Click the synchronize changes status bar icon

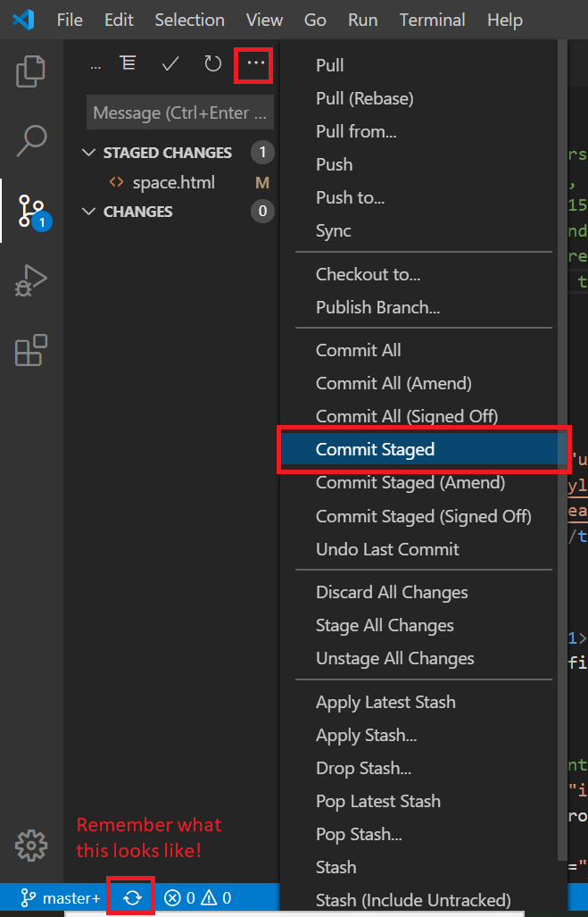(x=132, y=898)
